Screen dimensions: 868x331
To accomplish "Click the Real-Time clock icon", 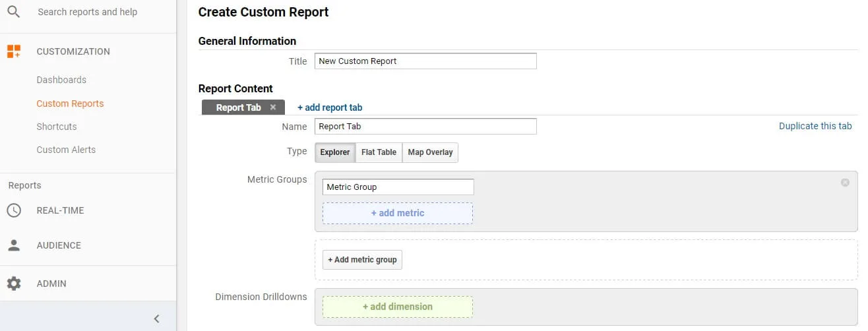I will tap(14, 210).
